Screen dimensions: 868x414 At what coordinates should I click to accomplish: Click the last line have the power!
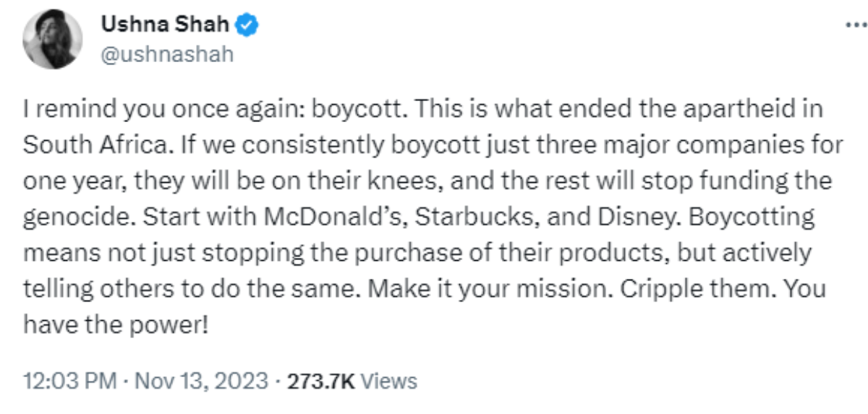[x=116, y=324]
